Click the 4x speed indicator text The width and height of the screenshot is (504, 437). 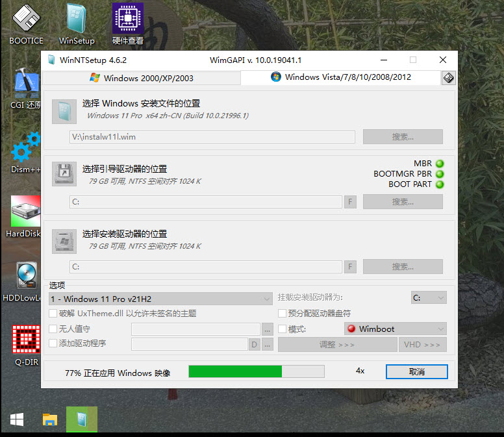[x=360, y=371]
